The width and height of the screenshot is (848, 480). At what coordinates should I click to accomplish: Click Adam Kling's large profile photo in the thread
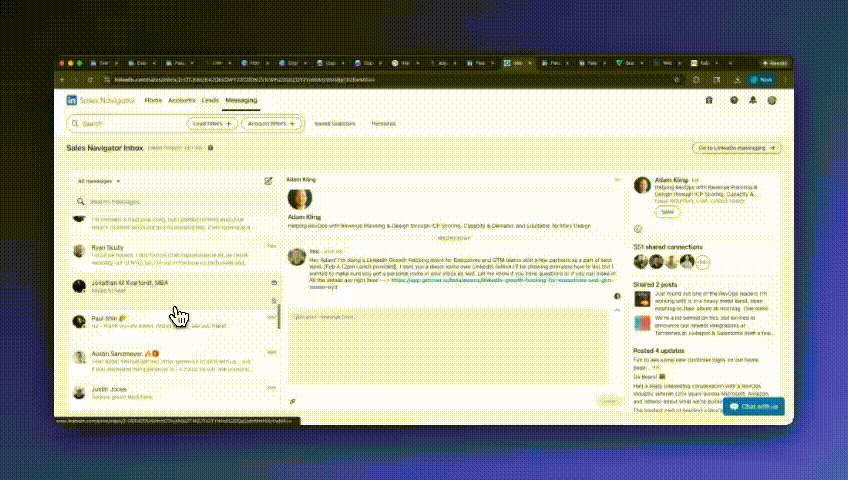click(x=300, y=199)
